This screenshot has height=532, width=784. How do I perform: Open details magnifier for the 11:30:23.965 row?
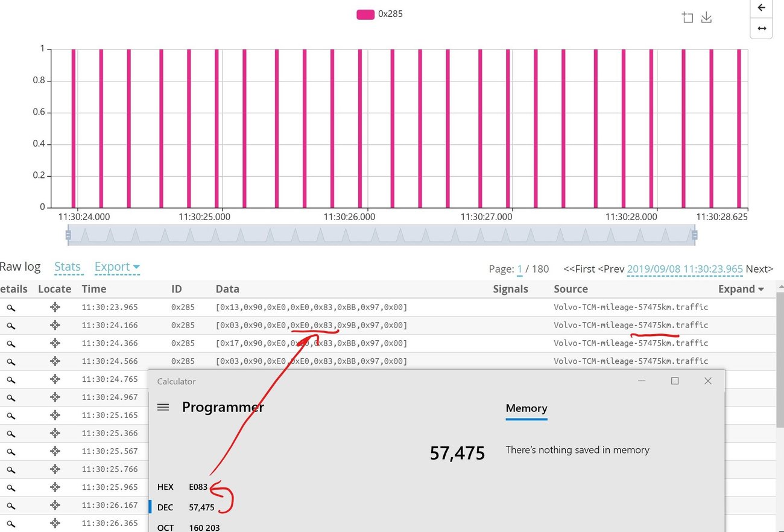(x=11, y=308)
